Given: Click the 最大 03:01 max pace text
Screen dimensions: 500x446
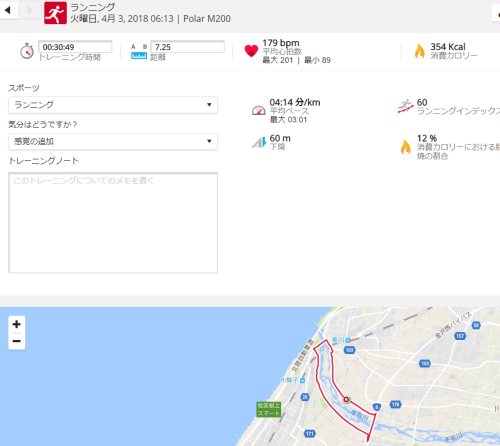Looking at the screenshot, I should tap(288, 120).
